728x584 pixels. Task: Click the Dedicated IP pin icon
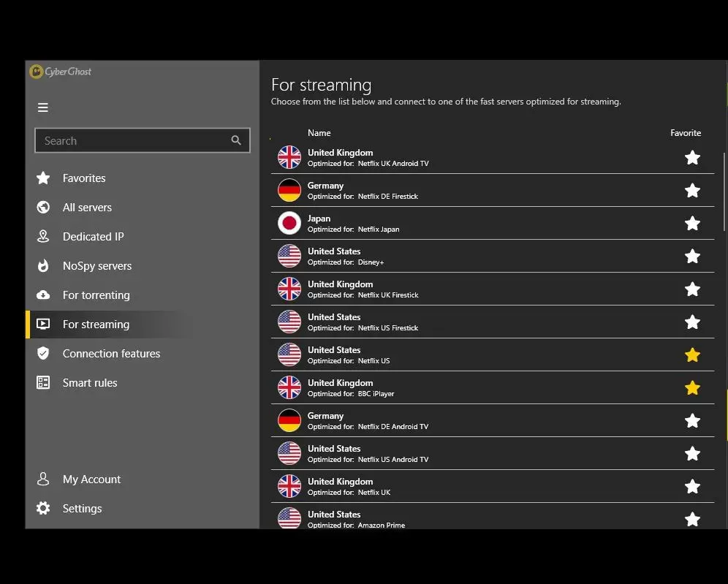tap(43, 236)
